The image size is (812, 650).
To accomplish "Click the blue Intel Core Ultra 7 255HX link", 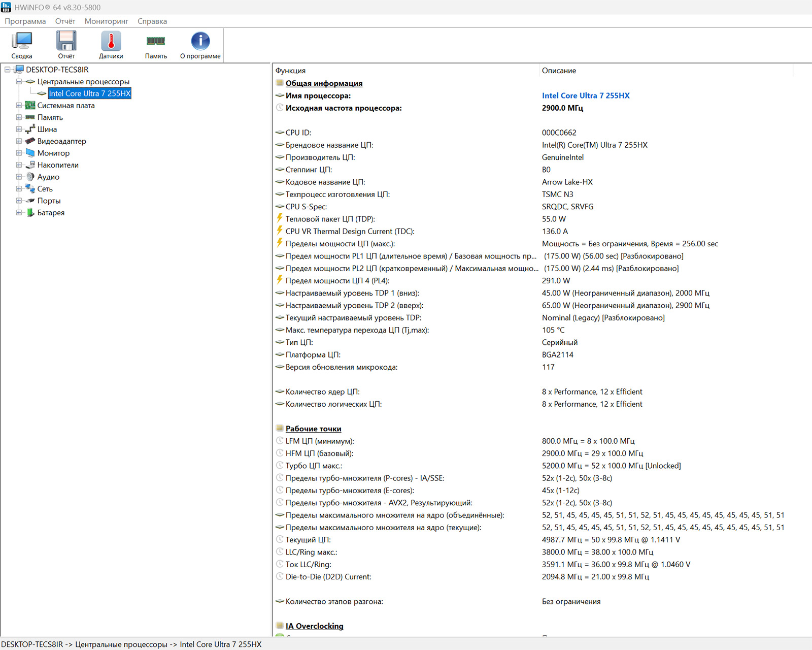I will pos(585,95).
